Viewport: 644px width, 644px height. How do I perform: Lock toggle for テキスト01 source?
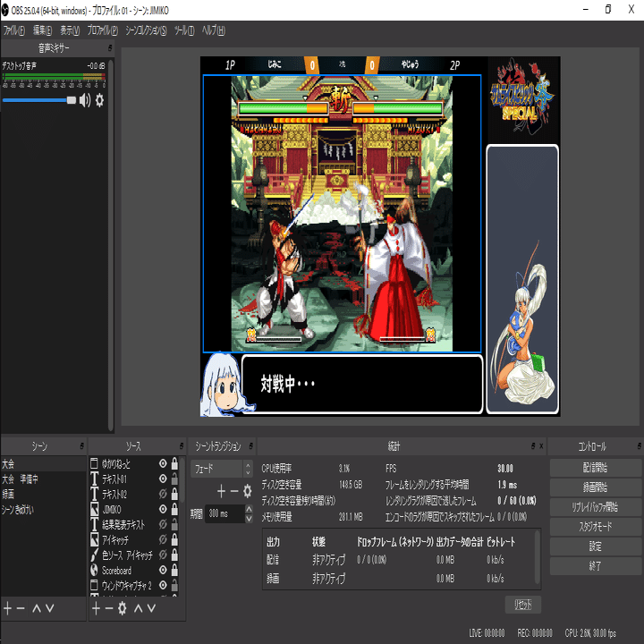(174, 479)
